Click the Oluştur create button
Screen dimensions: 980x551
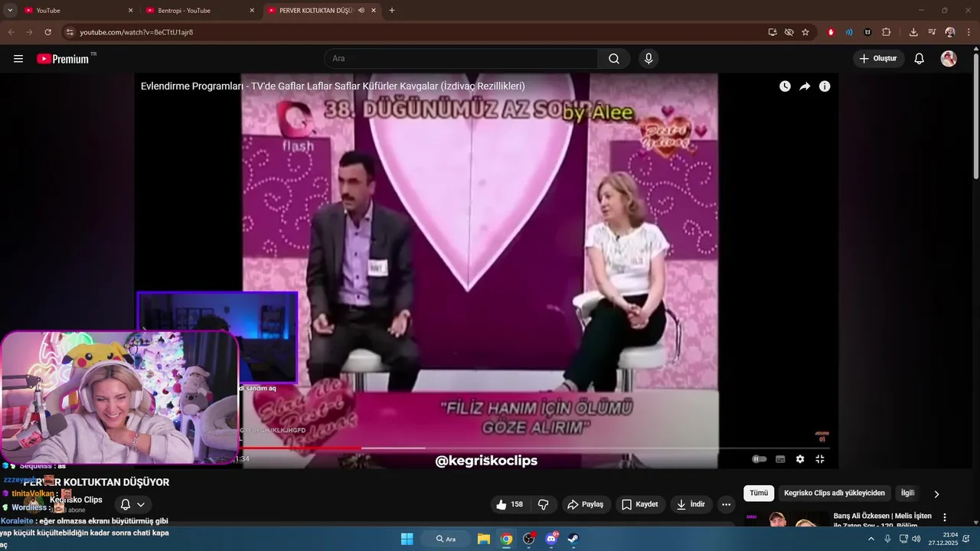pos(878,59)
